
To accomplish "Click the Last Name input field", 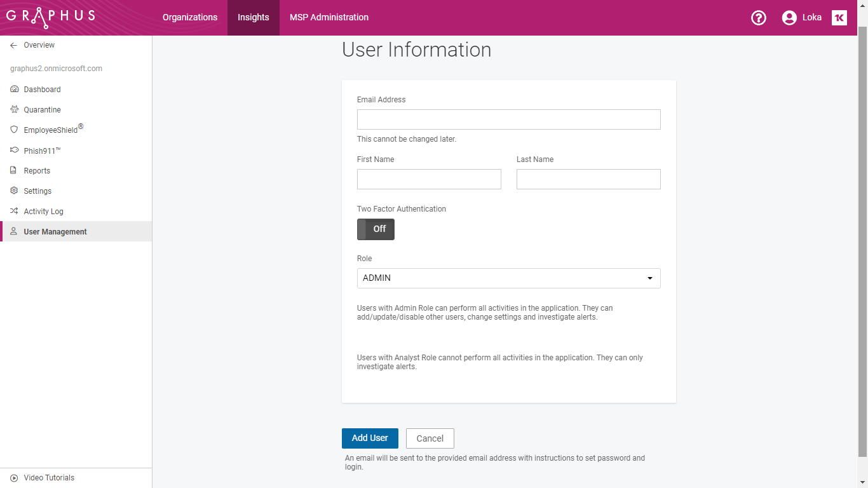I will click(x=588, y=179).
